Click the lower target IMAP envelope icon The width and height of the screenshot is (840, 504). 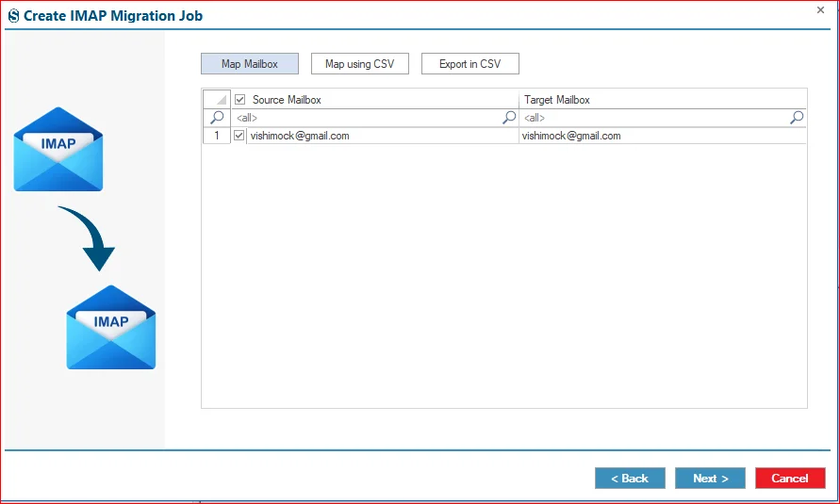tap(111, 328)
